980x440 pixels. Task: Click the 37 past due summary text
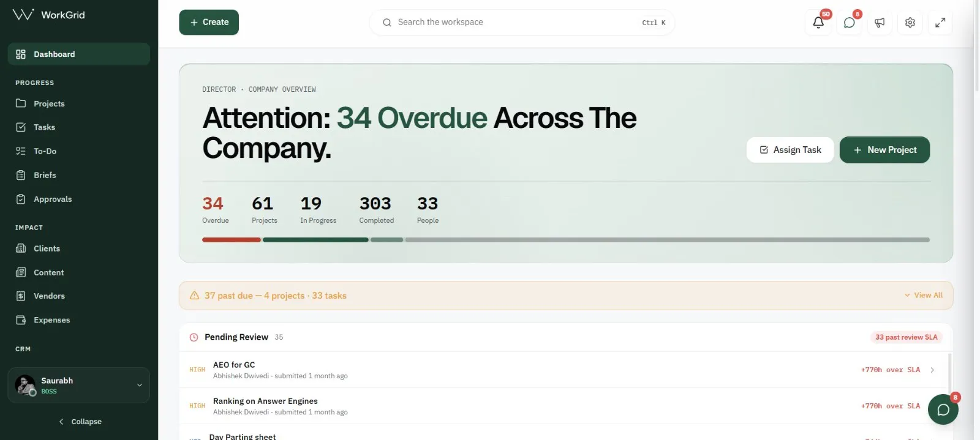(x=276, y=296)
